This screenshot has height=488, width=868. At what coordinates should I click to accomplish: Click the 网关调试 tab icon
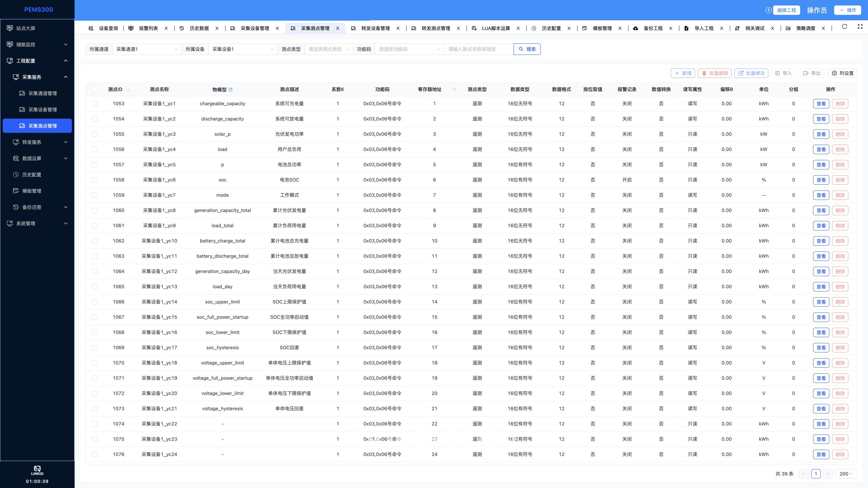coord(737,28)
